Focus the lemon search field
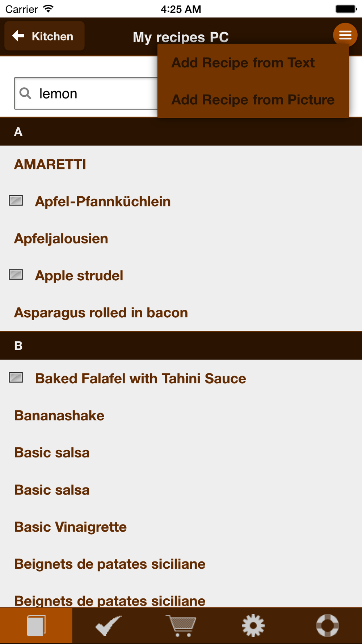 click(86, 93)
